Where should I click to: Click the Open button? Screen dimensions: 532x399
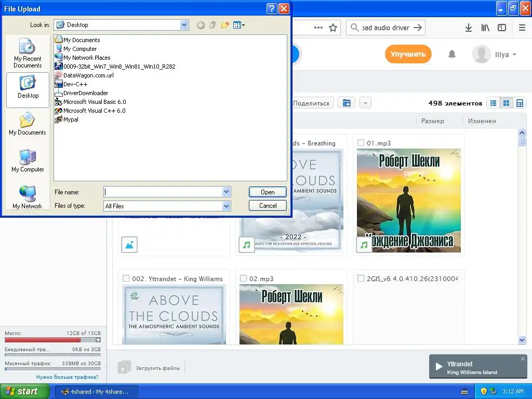pyautogui.click(x=268, y=192)
